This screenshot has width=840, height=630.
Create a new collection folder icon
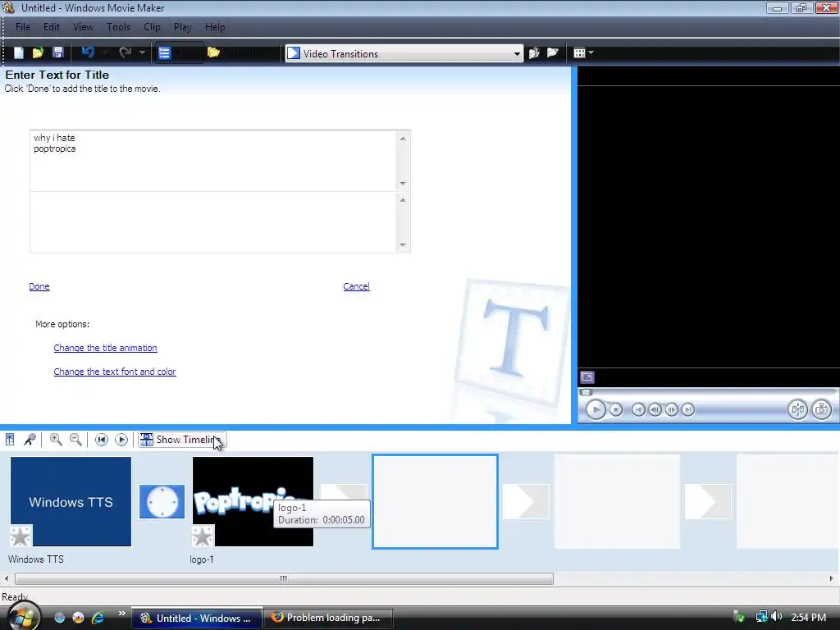(552, 52)
